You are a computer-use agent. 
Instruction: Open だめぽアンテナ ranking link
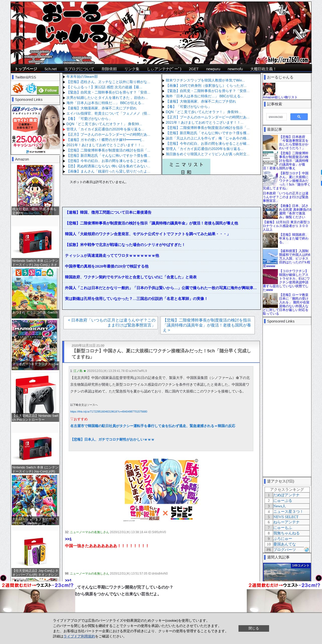[286, 495]
